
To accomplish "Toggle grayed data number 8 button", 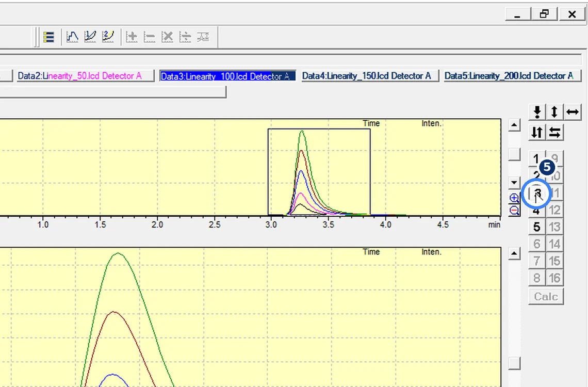I will click(536, 278).
